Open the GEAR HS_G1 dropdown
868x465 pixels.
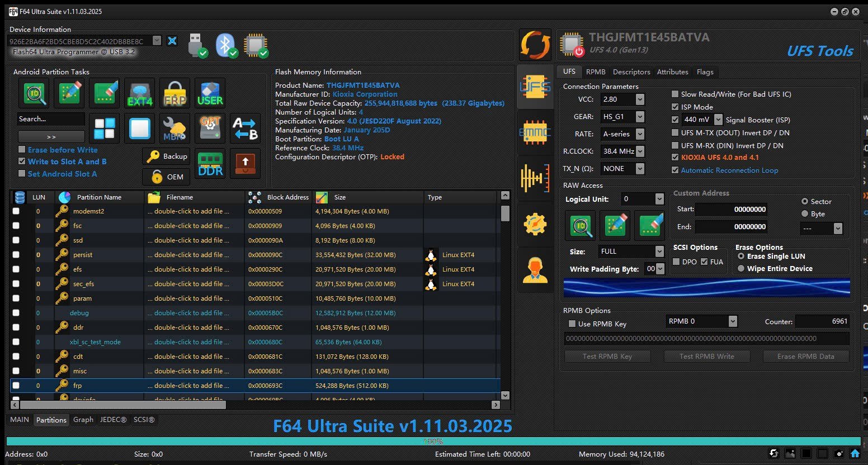point(640,116)
